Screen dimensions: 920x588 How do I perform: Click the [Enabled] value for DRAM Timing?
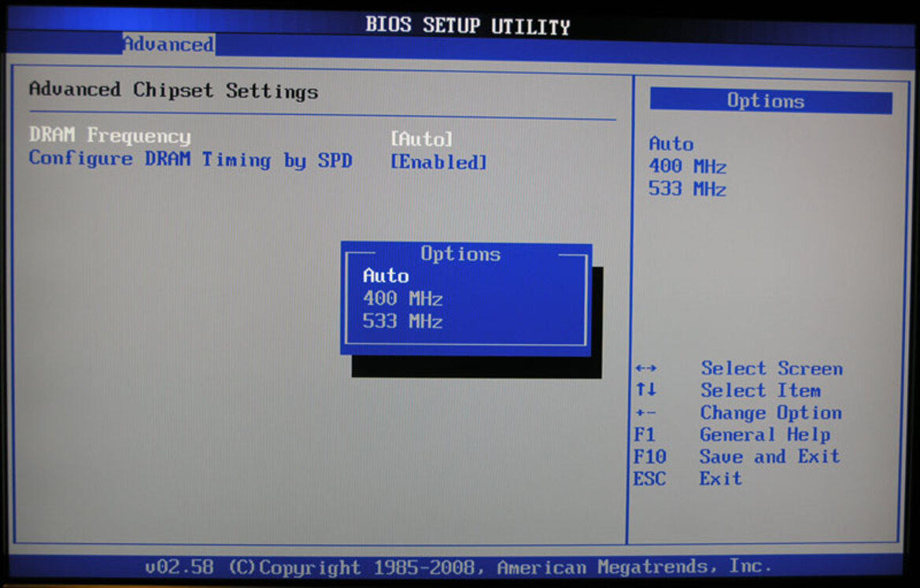(438, 160)
